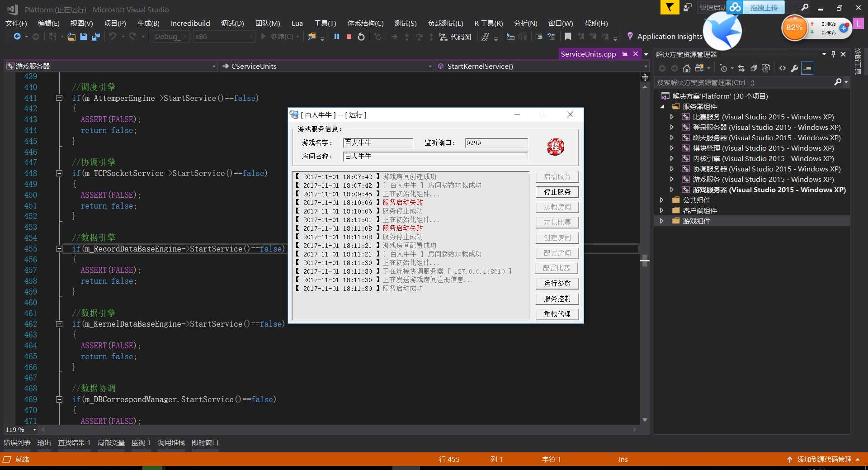Click 停止服务 button in the dialog
Viewport: 868px width, 470px height.
tap(557, 192)
